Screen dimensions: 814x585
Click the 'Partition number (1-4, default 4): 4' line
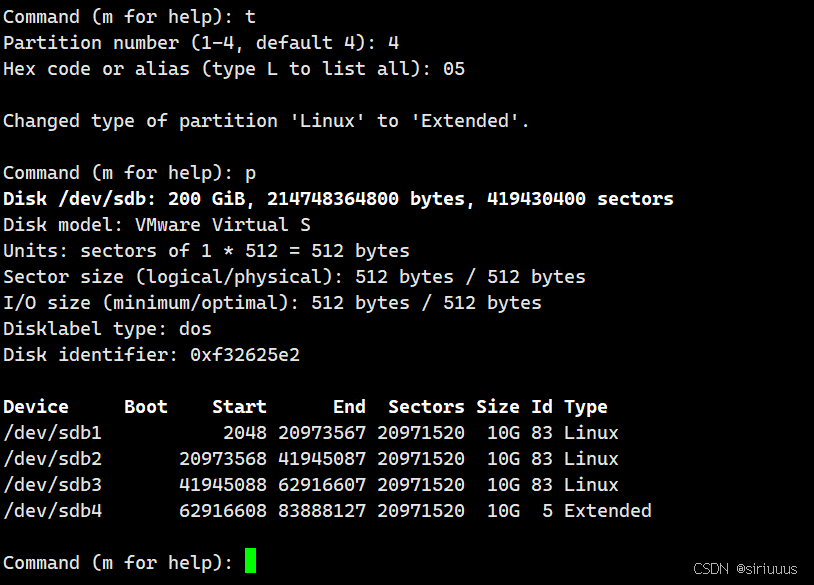[x=201, y=43]
